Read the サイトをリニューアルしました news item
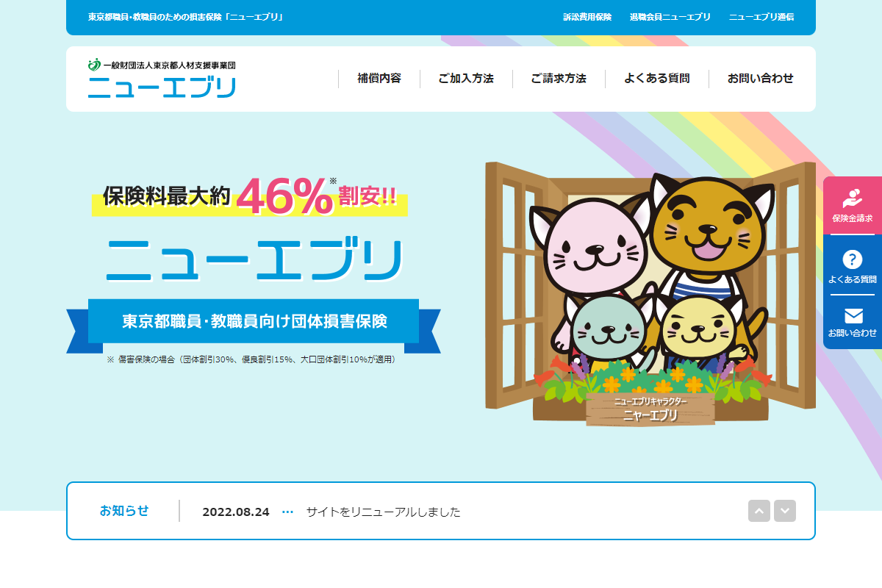 pyautogui.click(x=384, y=512)
